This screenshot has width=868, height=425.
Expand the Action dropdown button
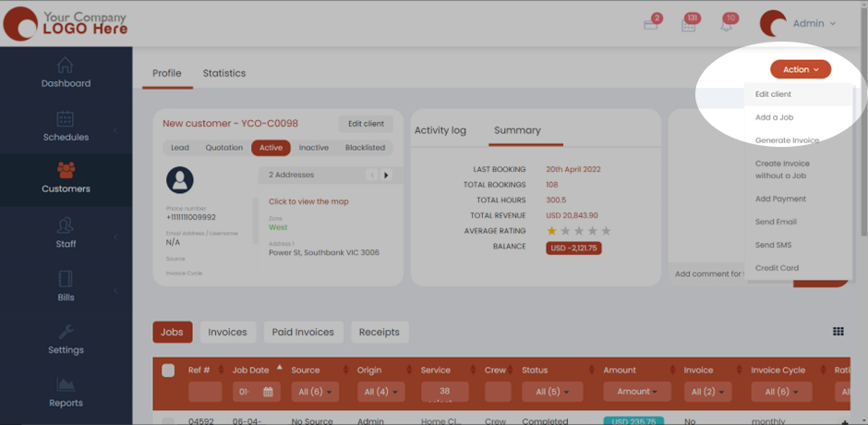pyautogui.click(x=801, y=69)
